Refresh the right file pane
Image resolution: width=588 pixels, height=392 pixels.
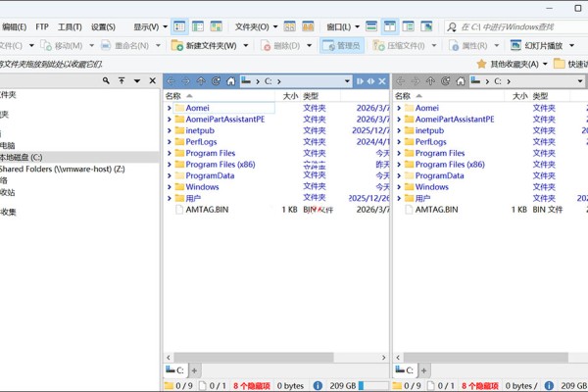[446, 81]
